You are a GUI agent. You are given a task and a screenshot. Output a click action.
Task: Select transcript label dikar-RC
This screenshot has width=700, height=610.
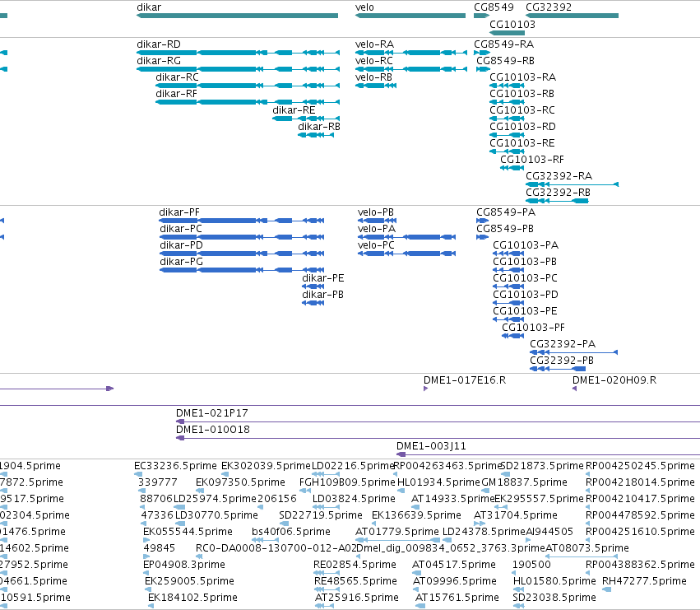click(x=177, y=77)
